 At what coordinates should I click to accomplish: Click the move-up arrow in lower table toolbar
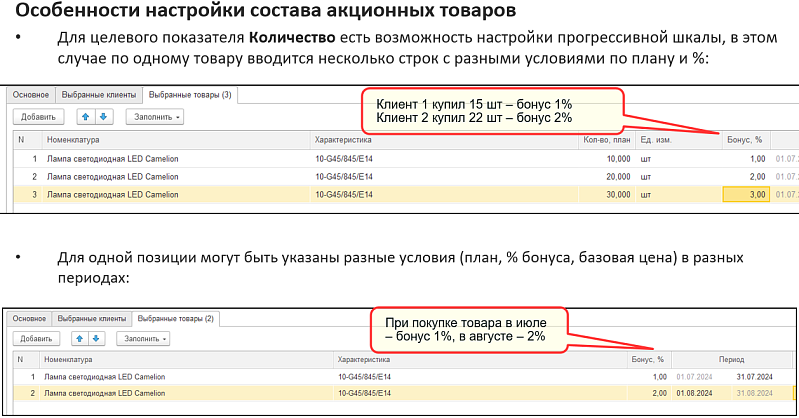coord(79,338)
